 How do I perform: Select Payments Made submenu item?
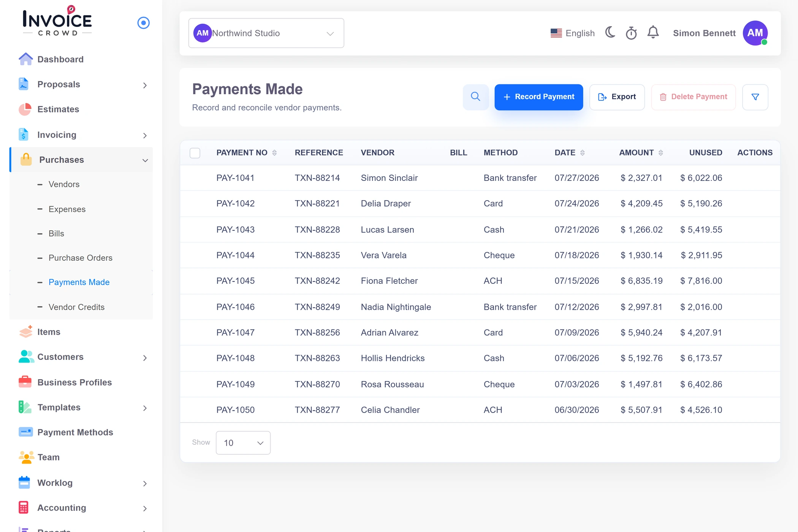[x=79, y=282]
